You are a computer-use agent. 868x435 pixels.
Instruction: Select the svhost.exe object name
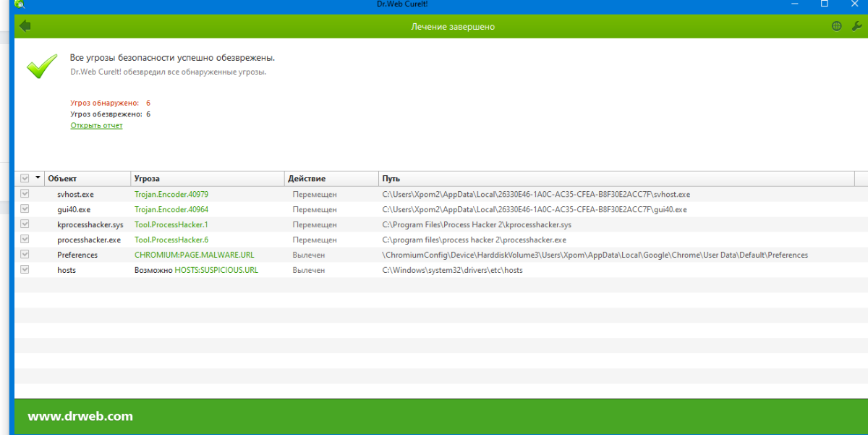[76, 195]
